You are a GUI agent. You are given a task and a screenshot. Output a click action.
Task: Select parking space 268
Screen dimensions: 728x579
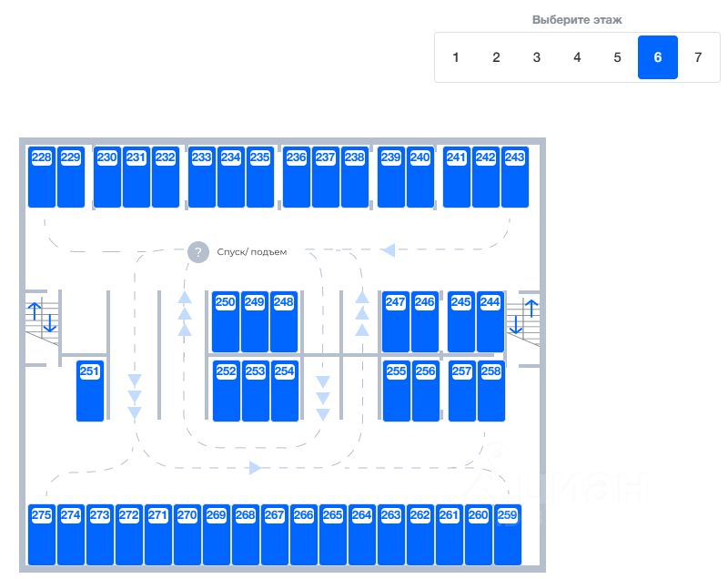click(246, 535)
